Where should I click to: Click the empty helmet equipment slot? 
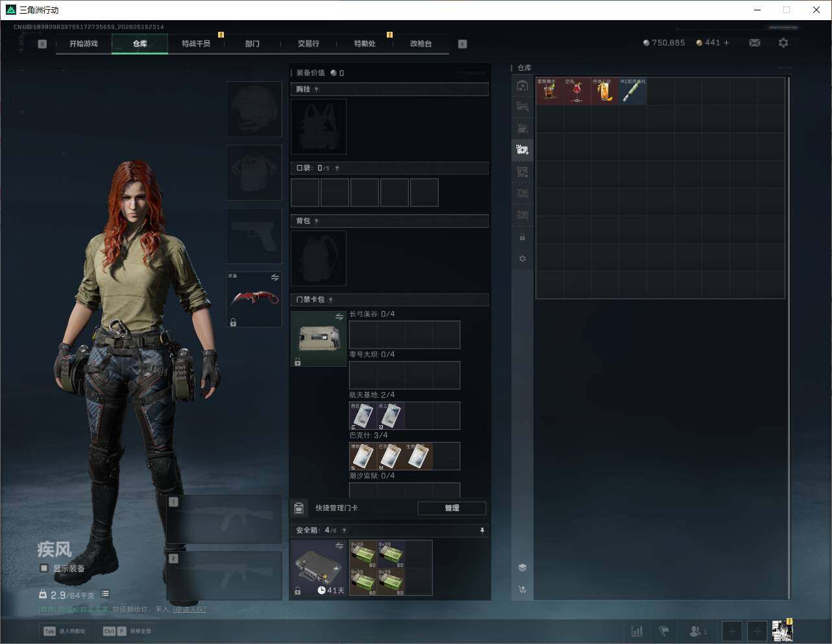(254, 109)
